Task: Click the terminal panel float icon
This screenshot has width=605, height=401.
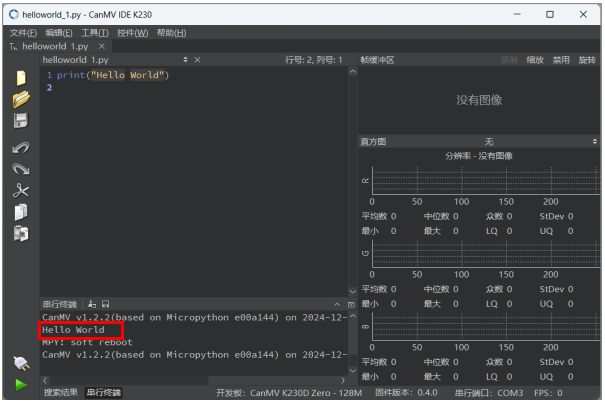Action: click(351, 305)
